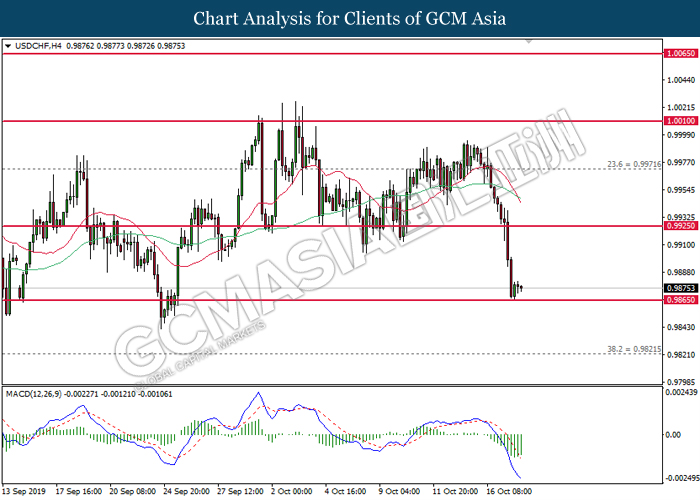Click the MACD scale value 0.00

(673, 435)
